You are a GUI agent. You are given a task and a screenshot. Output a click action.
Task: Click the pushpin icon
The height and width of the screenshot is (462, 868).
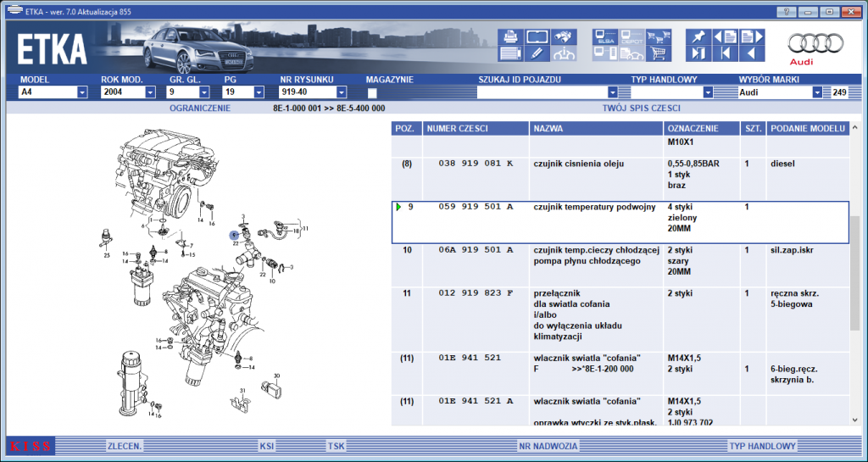point(698,36)
